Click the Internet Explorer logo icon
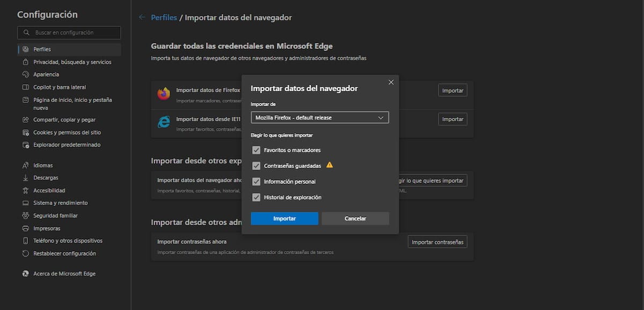This screenshot has height=310, width=644. point(164,122)
